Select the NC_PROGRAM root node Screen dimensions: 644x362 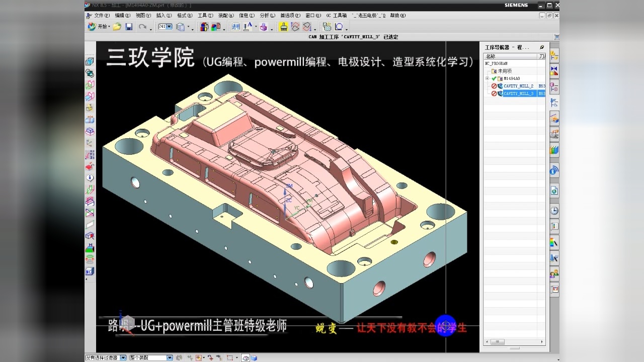pyautogui.click(x=496, y=63)
